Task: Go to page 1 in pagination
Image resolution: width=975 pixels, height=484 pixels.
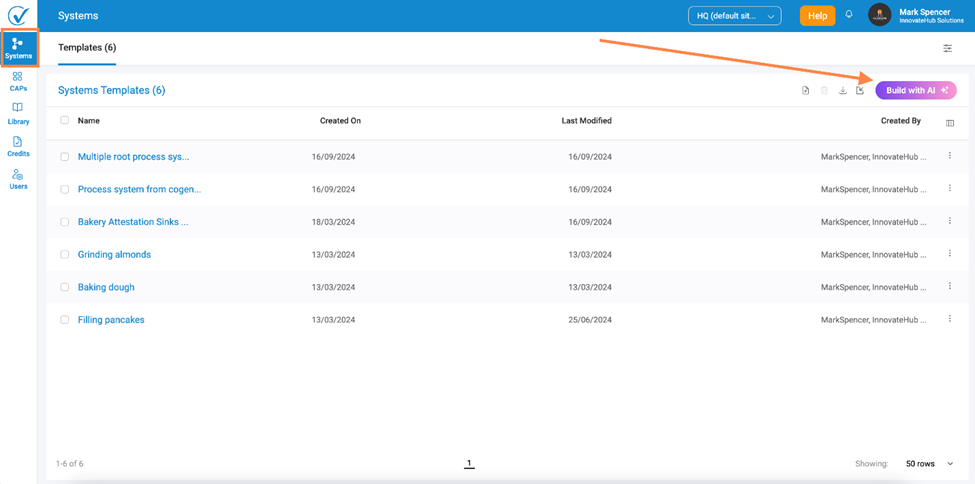Action: point(469,463)
